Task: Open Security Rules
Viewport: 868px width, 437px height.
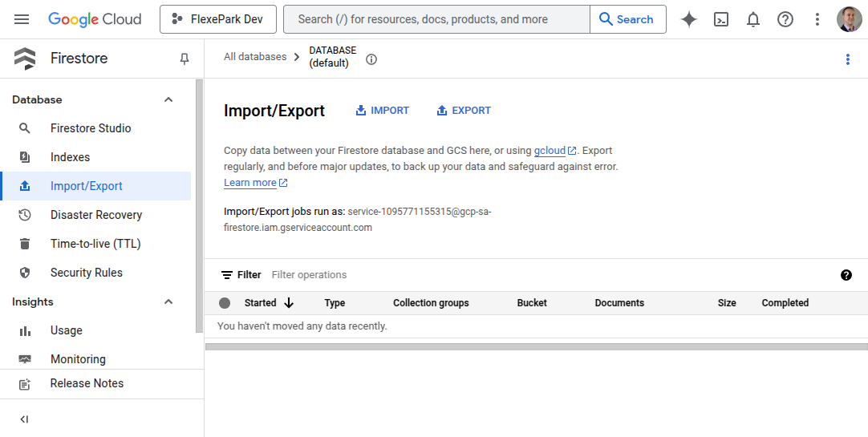Action: tap(87, 272)
